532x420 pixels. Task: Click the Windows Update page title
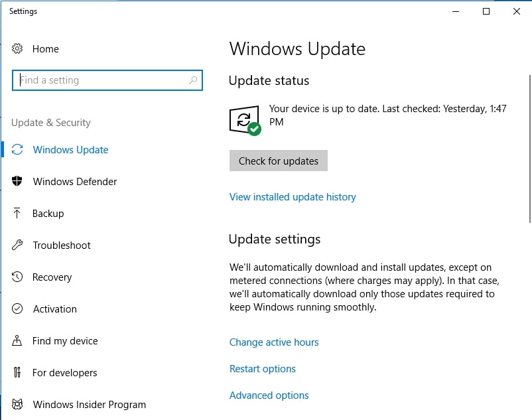pos(297,49)
